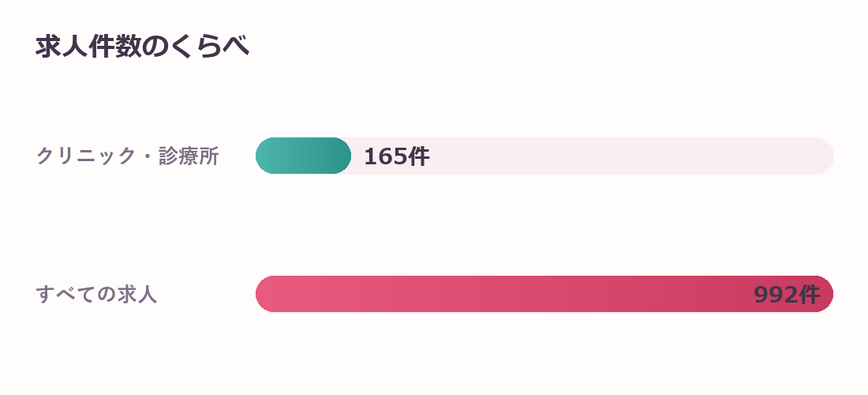Select the すべての求人 row label

click(96, 294)
